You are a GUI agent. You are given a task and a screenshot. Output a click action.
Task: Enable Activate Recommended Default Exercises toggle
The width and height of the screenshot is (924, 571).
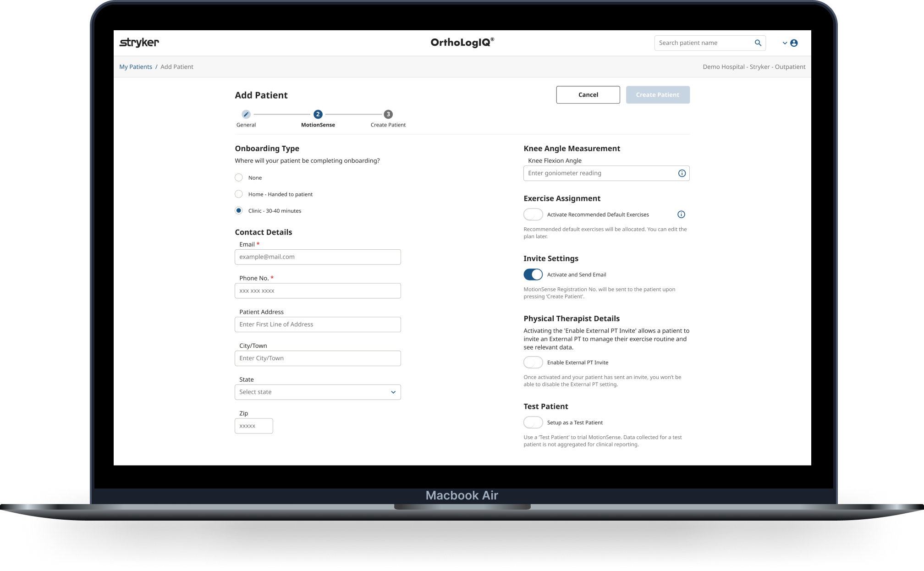[533, 214]
